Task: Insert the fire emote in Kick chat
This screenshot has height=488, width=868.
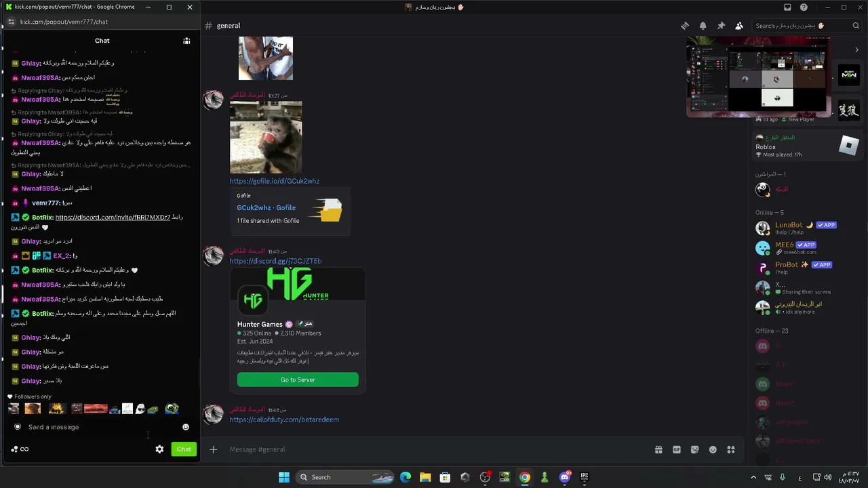Action: [x=57, y=408]
